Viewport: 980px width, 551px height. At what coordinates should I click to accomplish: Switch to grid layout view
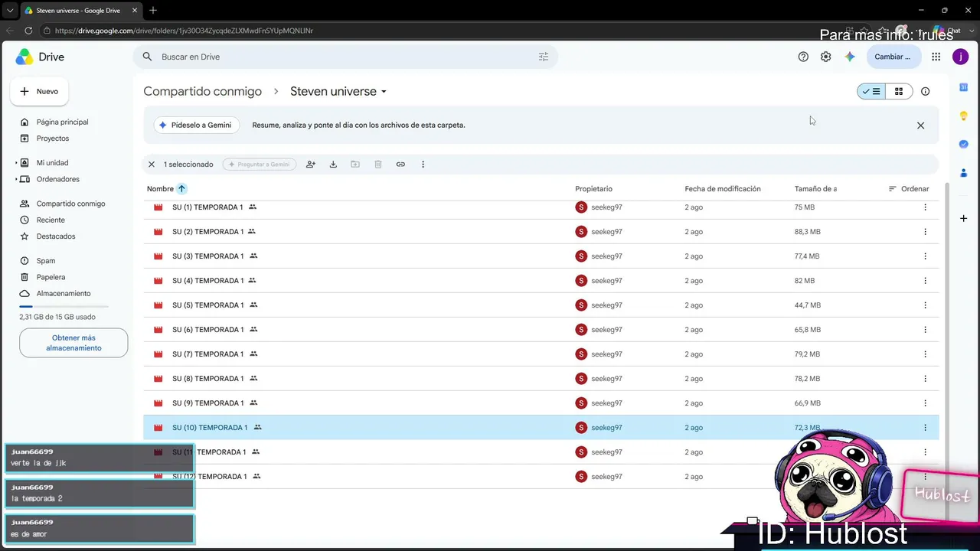point(899,91)
